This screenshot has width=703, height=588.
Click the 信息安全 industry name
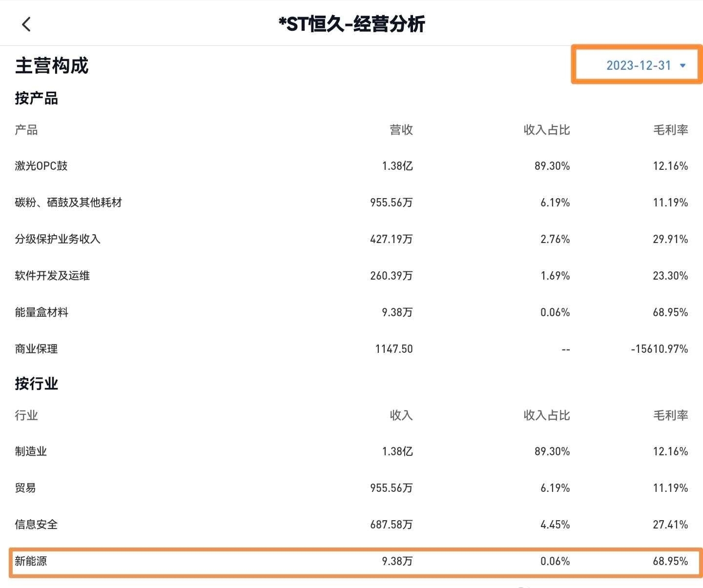[36, 525]
